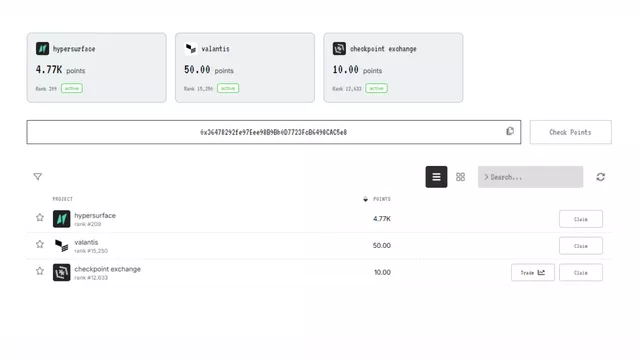This screenshot has height=360, width=640.
Task: Open the hypersurface 4.77K points card
Action: (97, 67)
